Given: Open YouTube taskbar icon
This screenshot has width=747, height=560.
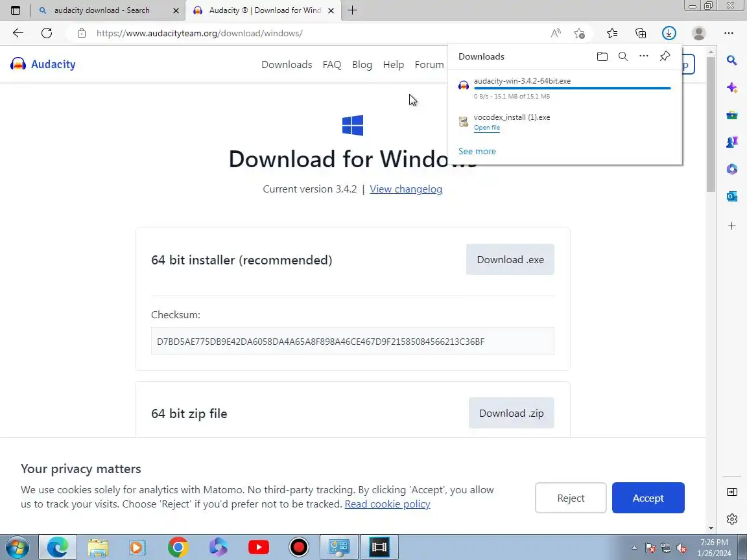Looking at the screenshot, I should [x=259, y=548].
